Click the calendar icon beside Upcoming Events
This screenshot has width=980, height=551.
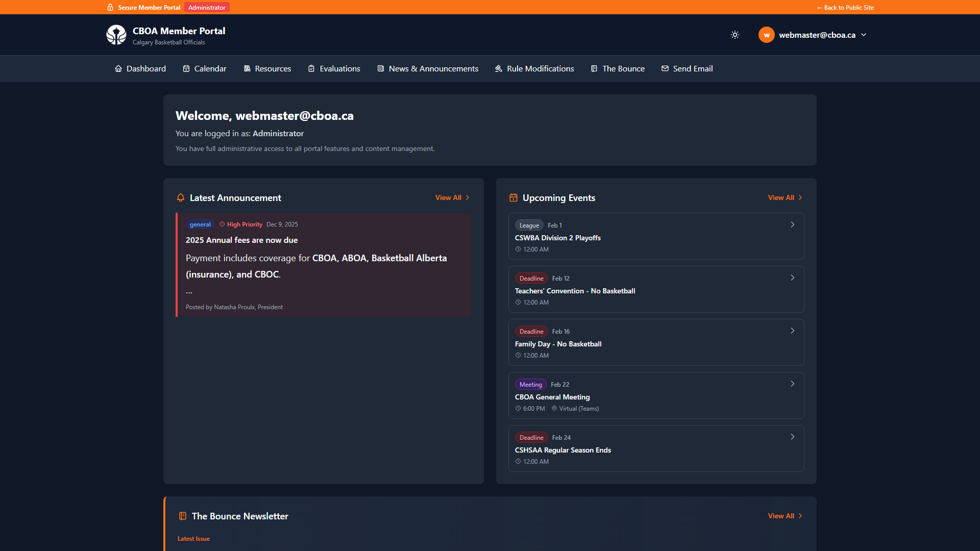(x=513, y=197)
